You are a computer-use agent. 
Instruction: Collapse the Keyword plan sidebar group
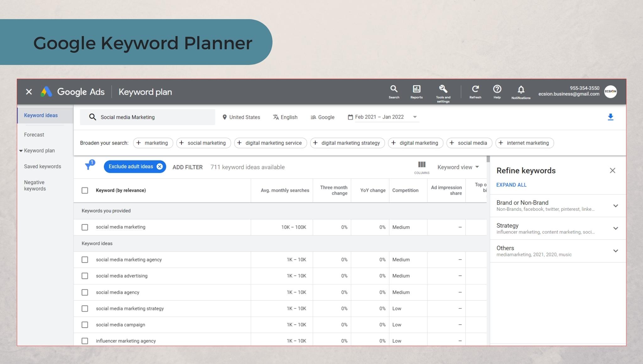point(21,151)
